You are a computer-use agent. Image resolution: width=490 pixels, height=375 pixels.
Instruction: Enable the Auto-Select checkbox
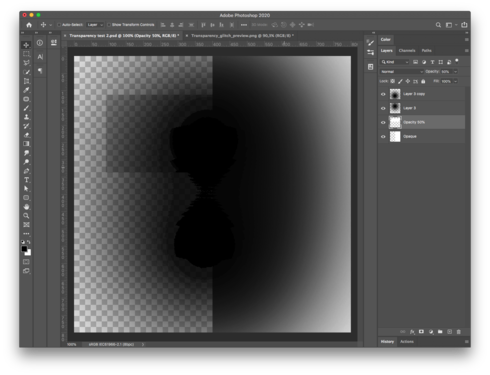59,25
